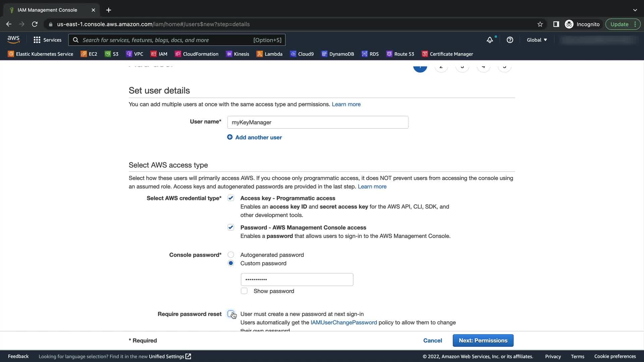This screenshot has height=362, width=644.
Task: Uncheck Password - AWS Management Console access
Action: point(231,227)
